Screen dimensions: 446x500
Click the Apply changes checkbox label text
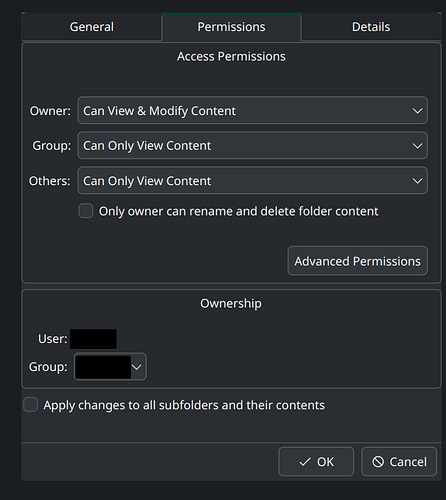click(x=184, y=405)
